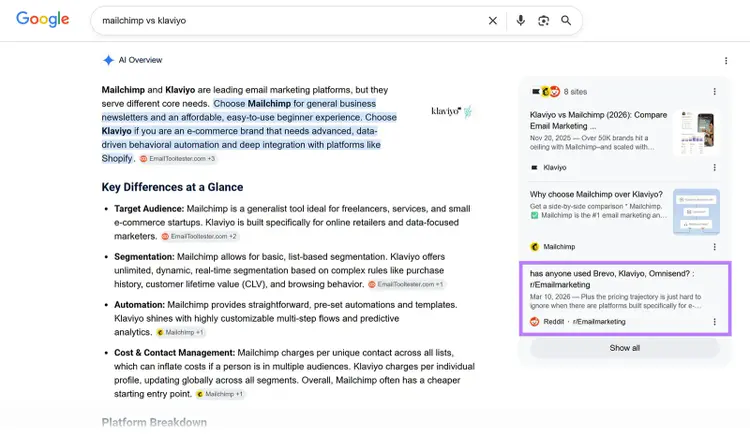Open EmailTooltester.com +1 citation chip
750x435 pixels.
pos(406,284)
